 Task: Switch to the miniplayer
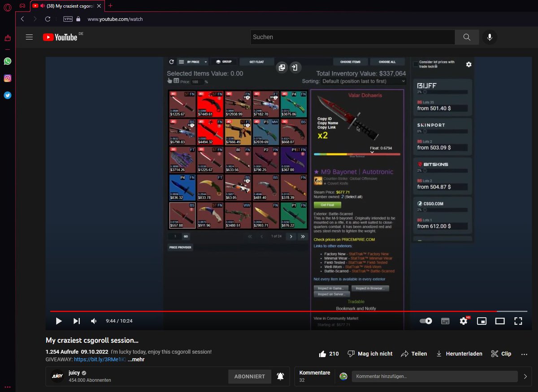[482, 321]
